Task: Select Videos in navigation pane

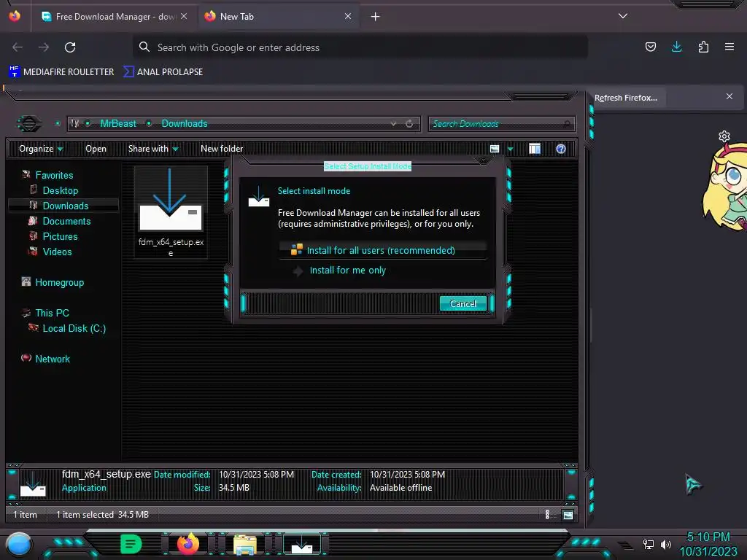Action: click(57, 252)
